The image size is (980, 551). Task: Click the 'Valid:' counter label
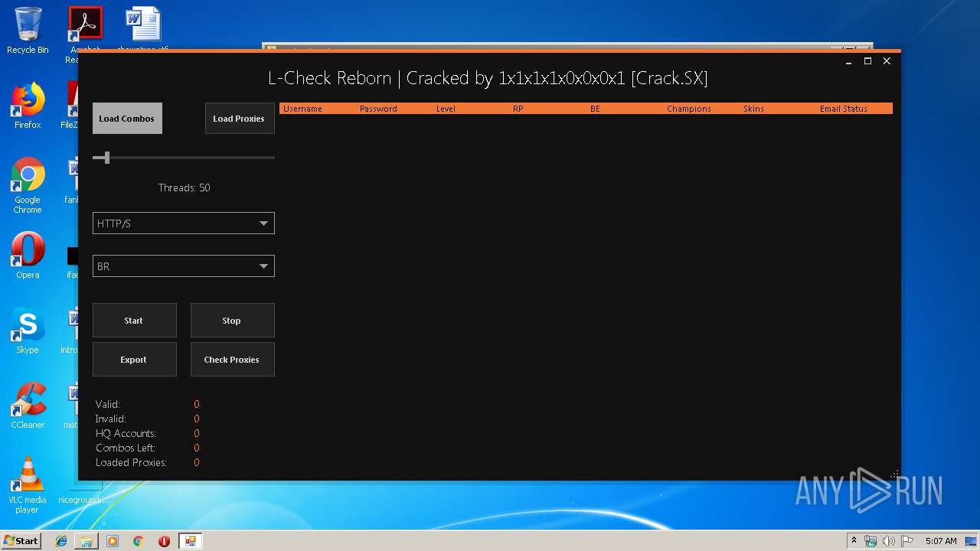point(108,404)
